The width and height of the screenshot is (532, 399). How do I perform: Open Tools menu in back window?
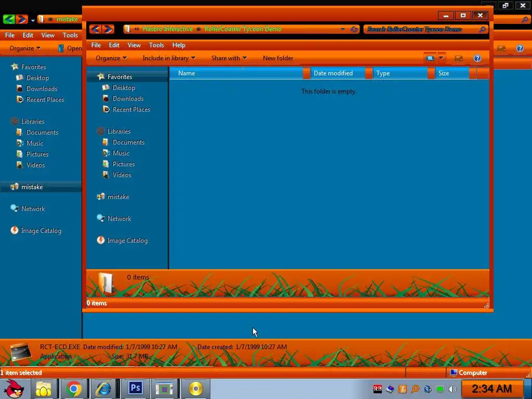pyautogui.click(x=70, y=35)
